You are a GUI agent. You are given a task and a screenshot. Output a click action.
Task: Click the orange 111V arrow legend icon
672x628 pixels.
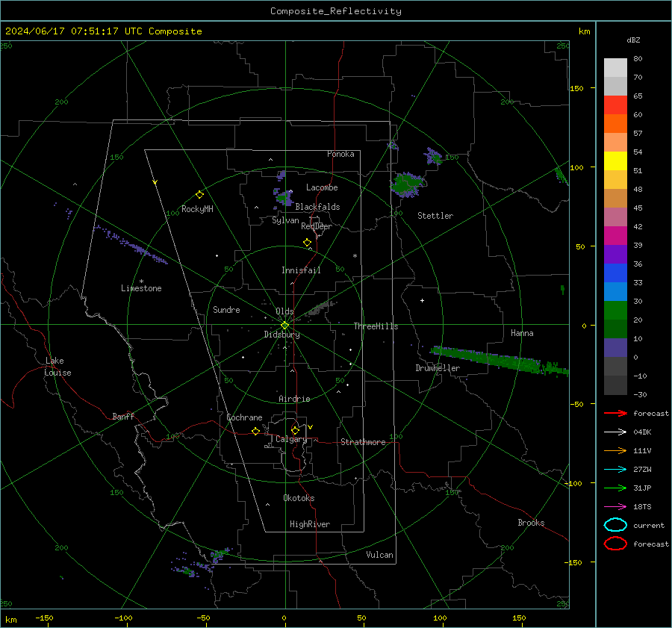click(x=615, y=450)
